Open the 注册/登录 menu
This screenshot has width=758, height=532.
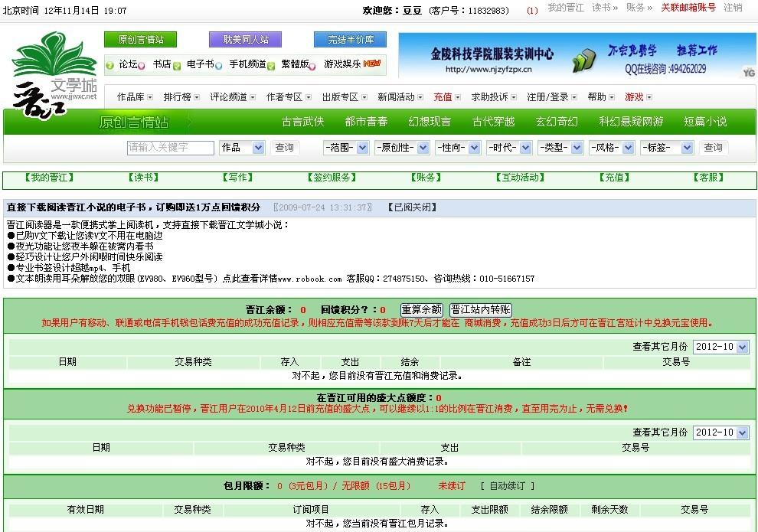point(552,97)
